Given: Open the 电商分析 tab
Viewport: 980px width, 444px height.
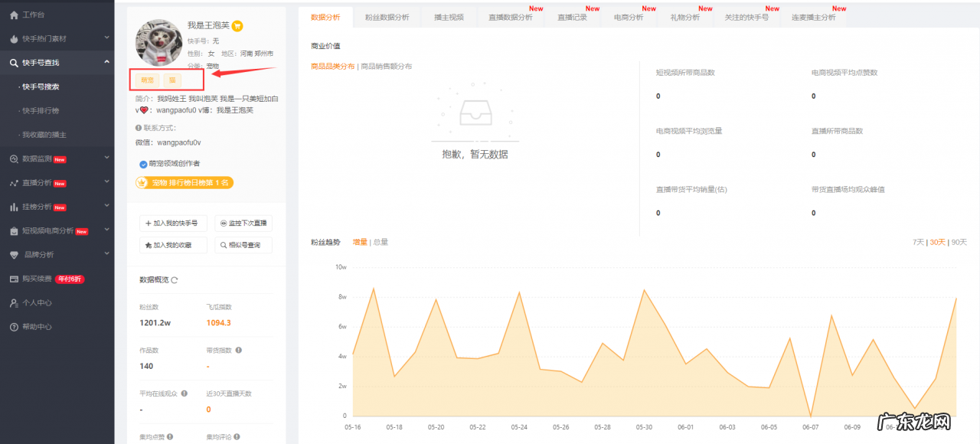Looking at the screenshot, I should [x=629, y=15].
